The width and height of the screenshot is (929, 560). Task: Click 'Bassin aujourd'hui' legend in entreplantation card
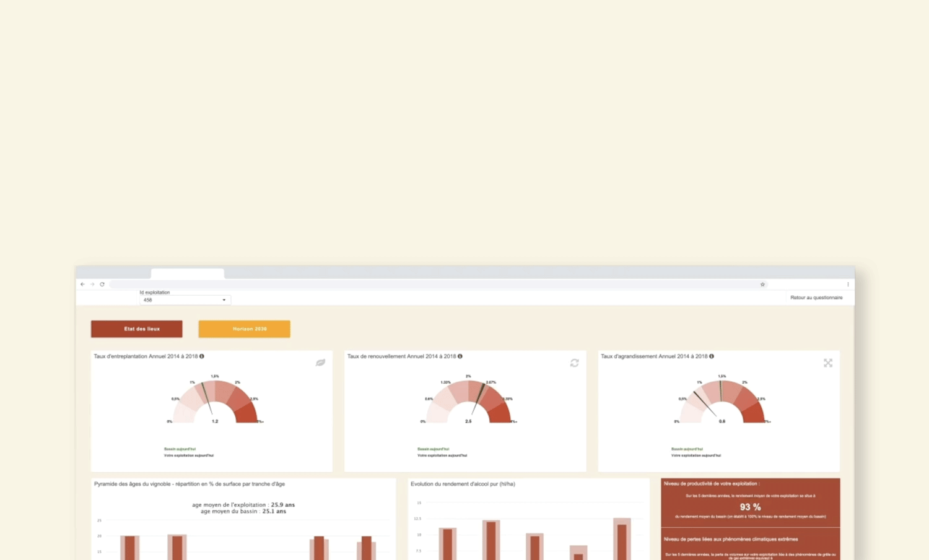[x=180, y=449]
